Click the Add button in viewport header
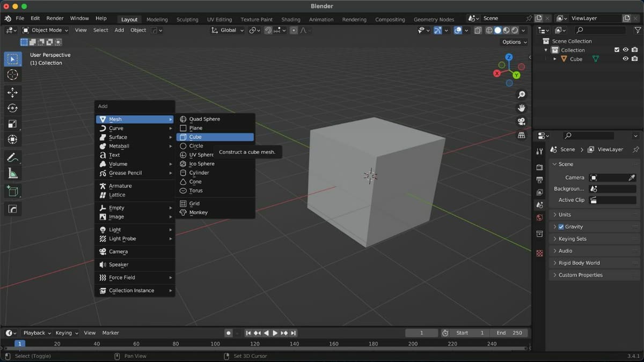 (119, 31)
